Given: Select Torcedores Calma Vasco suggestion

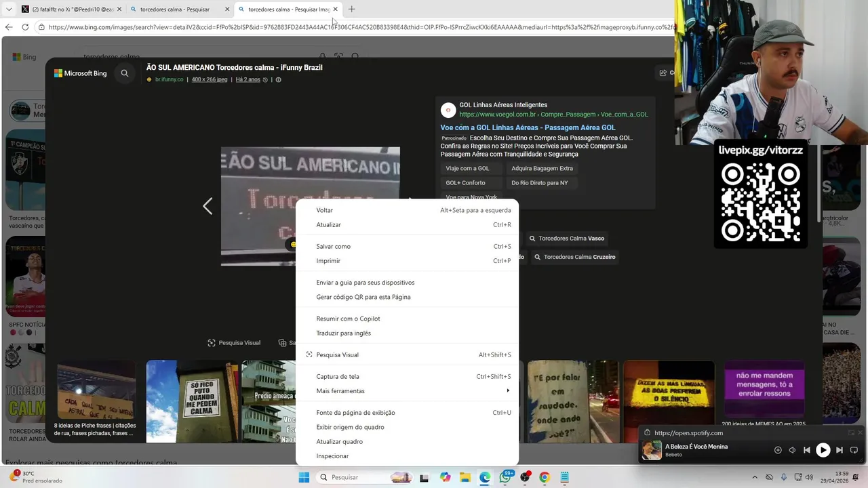Looking at the screenshot, I should pos(566,239).
